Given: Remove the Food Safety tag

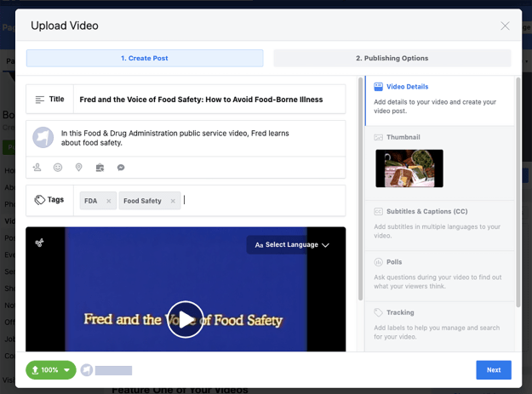Looking at the screenshot, I should 173,201.
